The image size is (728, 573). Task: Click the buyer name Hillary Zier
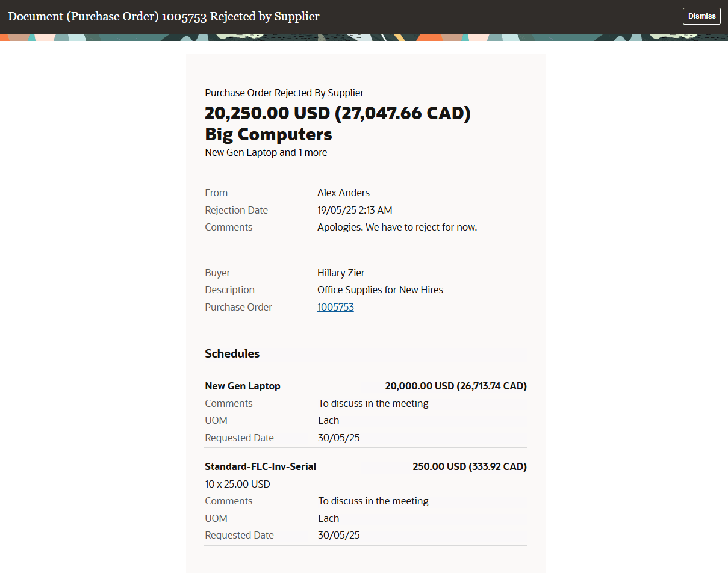(341, 273)
